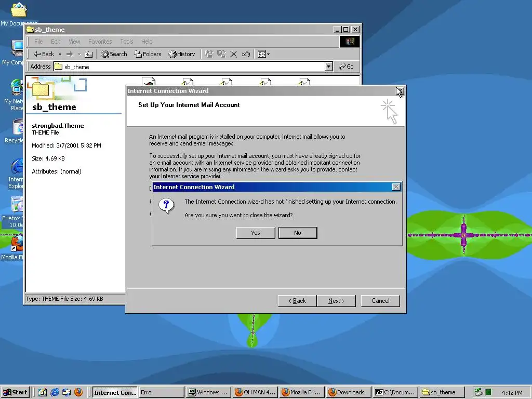Click the Modified date text in details pane

[x=66, y=145]
